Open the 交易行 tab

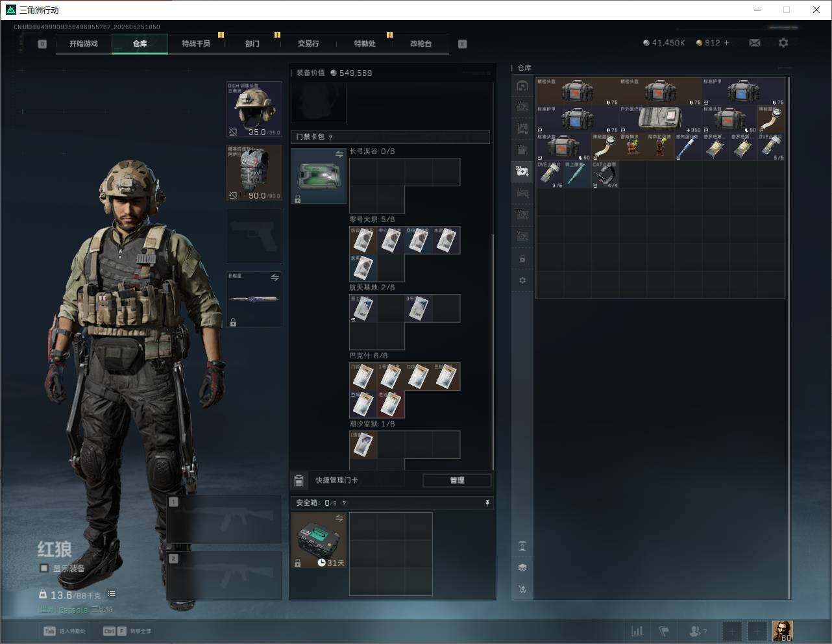308,43
